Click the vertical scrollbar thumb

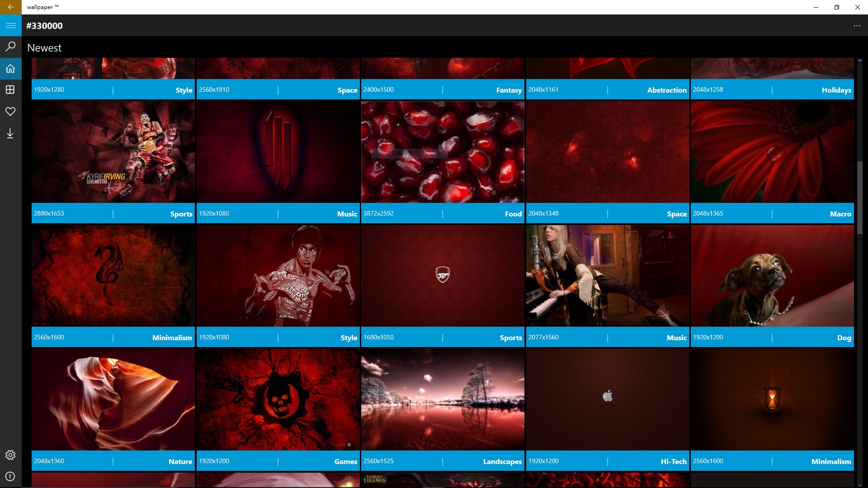[859, 197]
